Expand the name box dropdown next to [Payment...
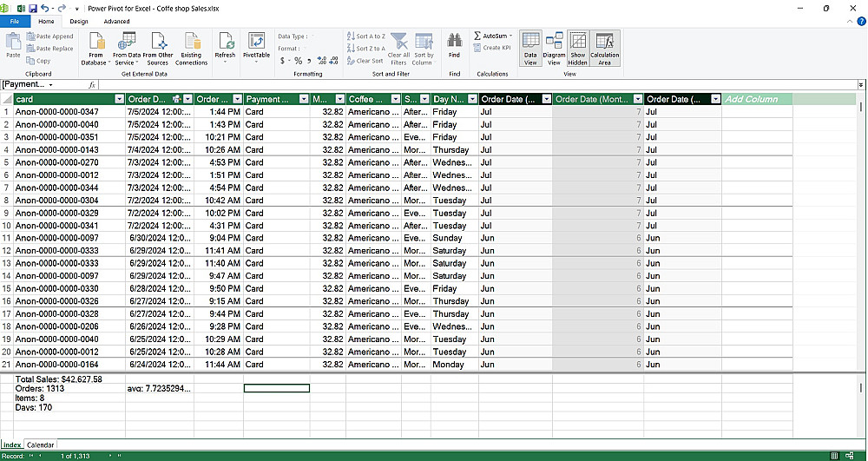The height and width of the screenshot is (461, 868). click(51, 85)
